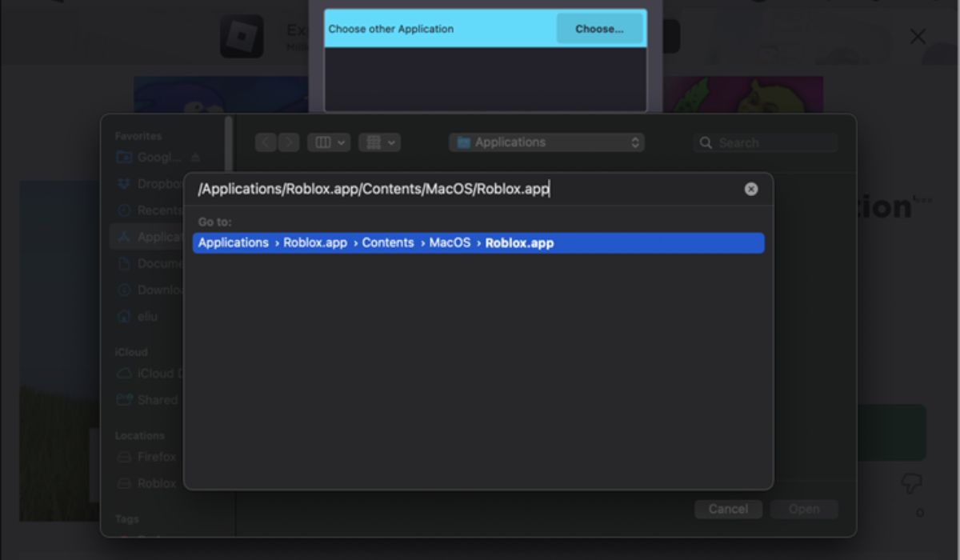Screen dimensions: 960x560
Task: Open iCloud Drive from the sidebar
Action: tap(150, 373)
